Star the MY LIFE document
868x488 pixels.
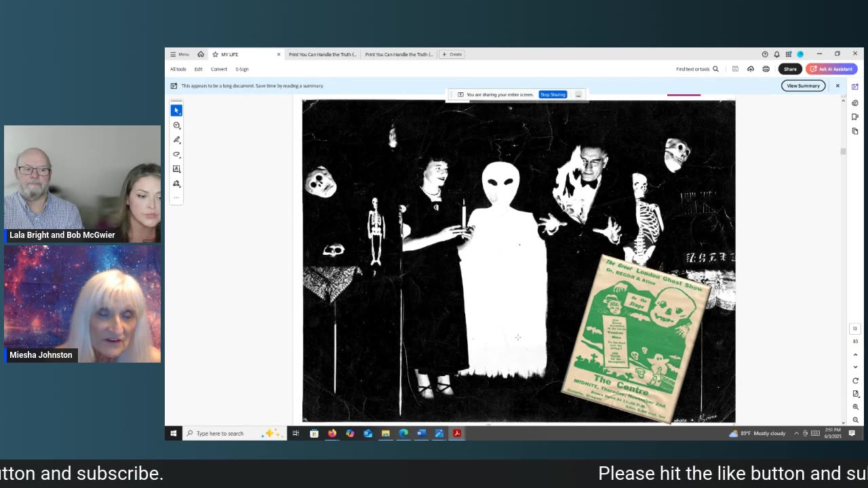pos(215,54)
